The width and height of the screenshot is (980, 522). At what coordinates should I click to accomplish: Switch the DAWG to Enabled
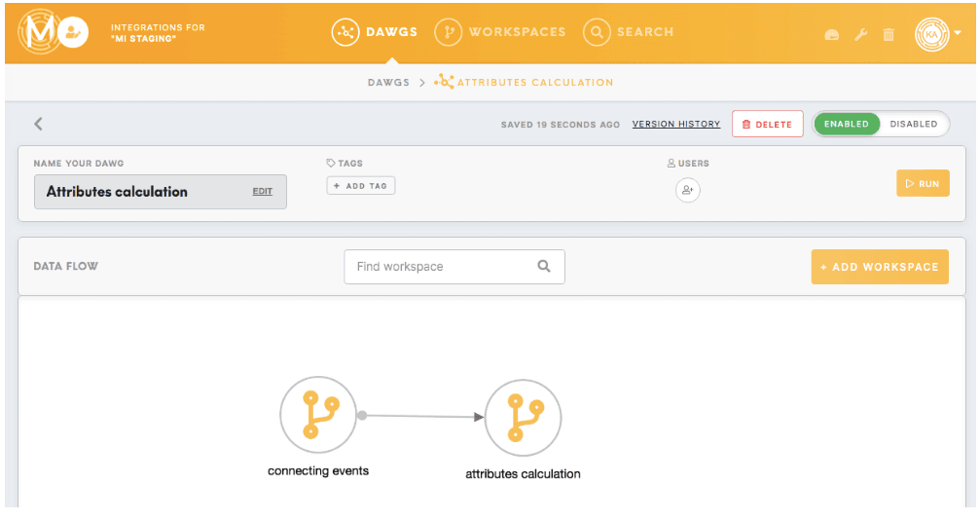coord(846,124)
